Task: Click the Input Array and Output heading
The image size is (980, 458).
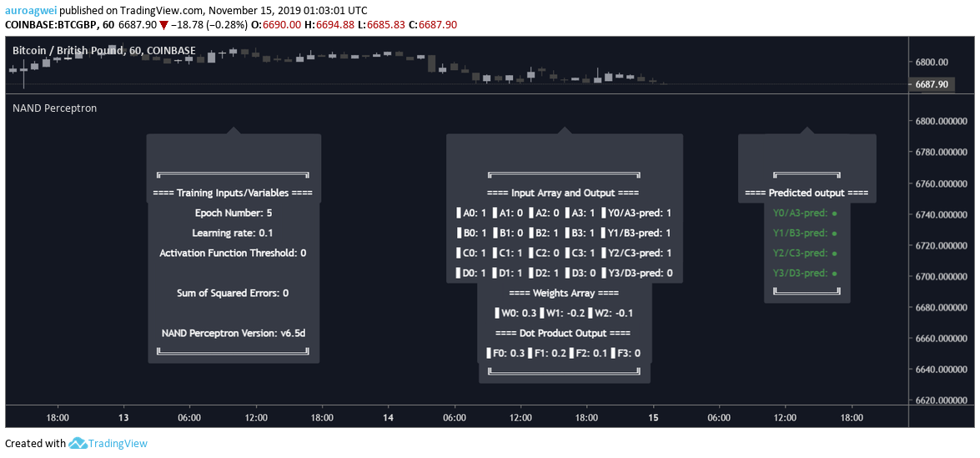Action: tap(563, 193)
